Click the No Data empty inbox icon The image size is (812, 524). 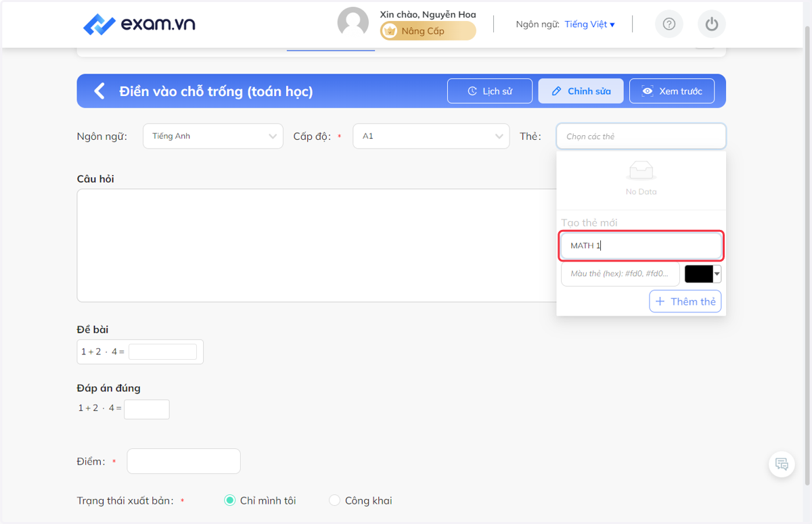[641, 171]
